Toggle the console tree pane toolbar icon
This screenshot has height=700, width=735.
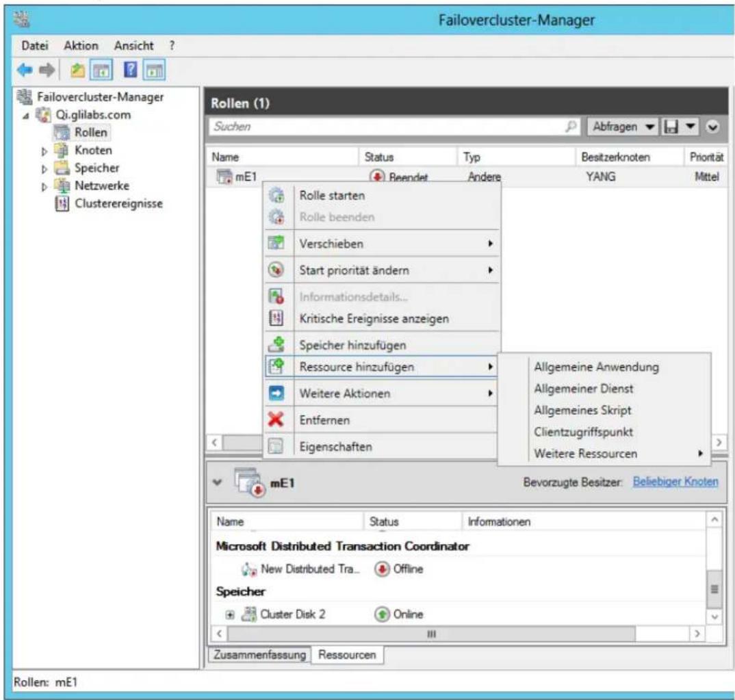coord(101,70)
